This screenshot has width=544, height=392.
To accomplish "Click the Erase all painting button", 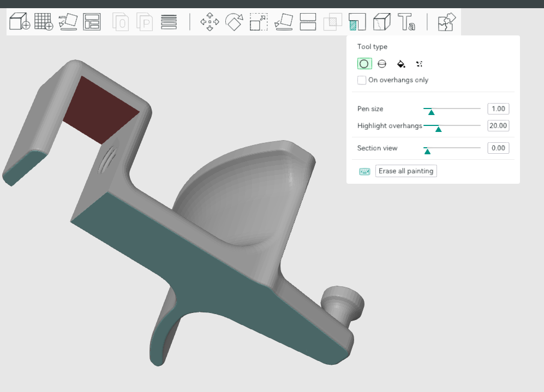I will (406, 171).
